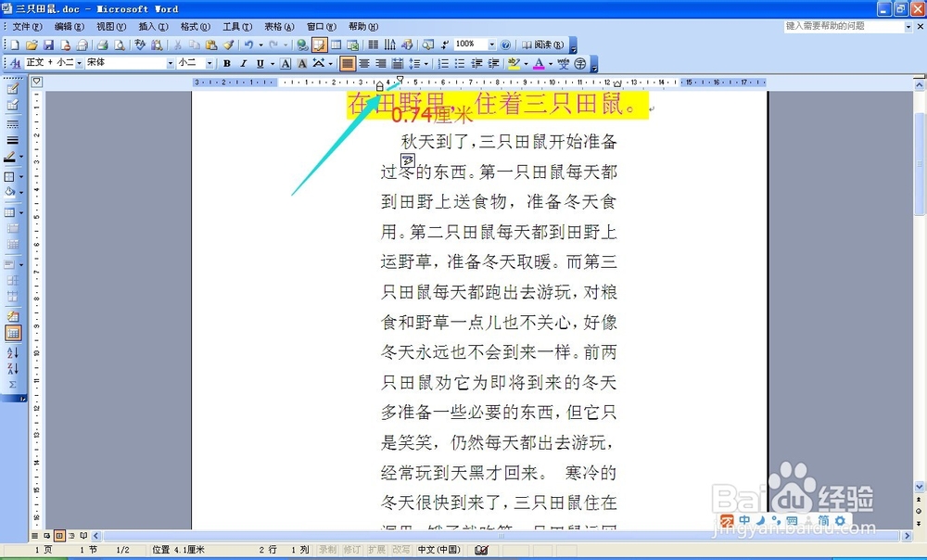Create a new blank document
927x560 pixels.
coord(15,45)
